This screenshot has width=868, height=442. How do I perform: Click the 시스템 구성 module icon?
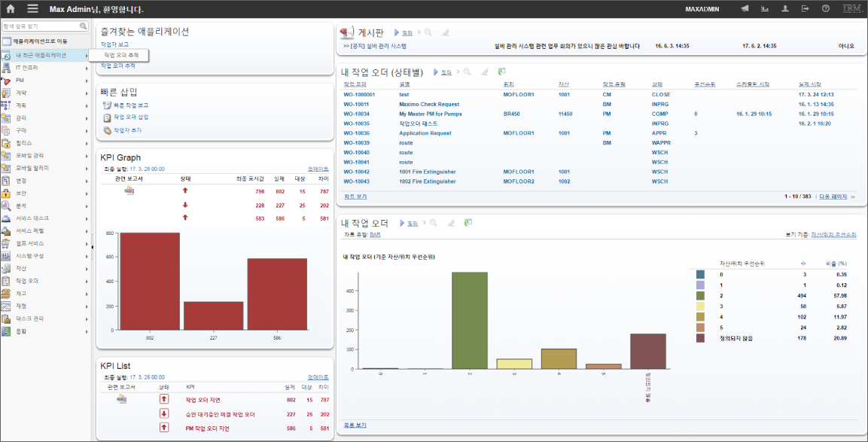tap(6, 256)
